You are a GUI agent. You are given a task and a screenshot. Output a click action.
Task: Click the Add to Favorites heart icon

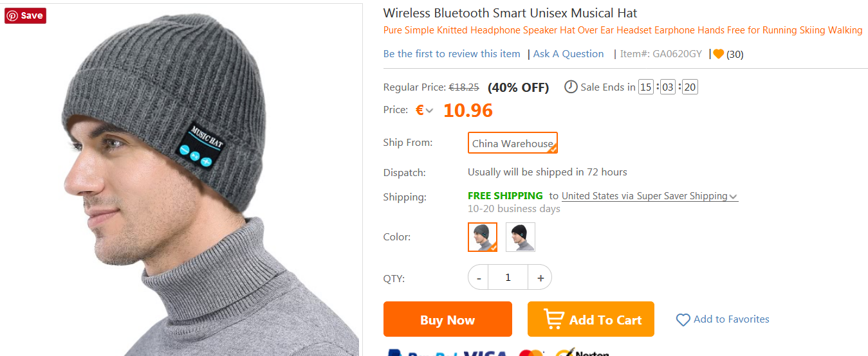[683, 319]
